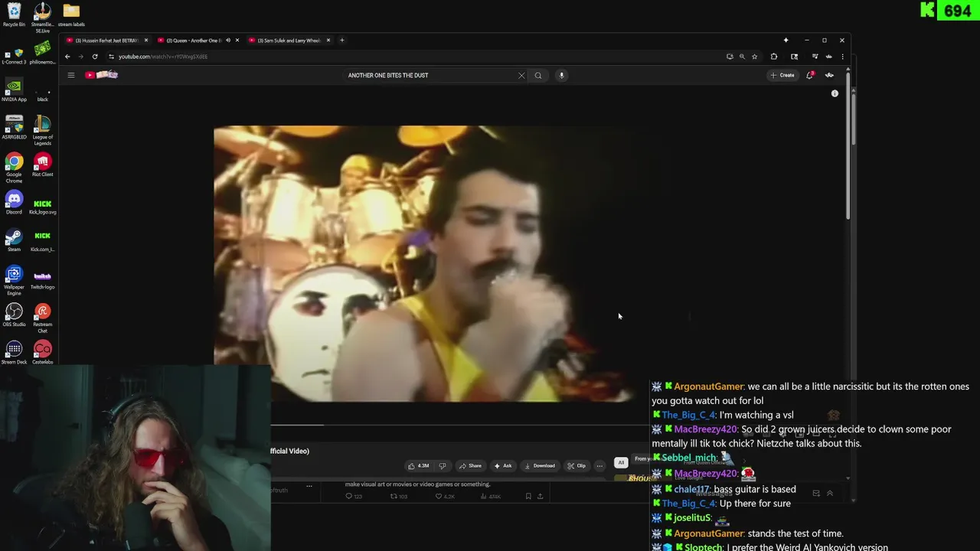Mute the Queen tab via speaker icon

click(227, 41)
